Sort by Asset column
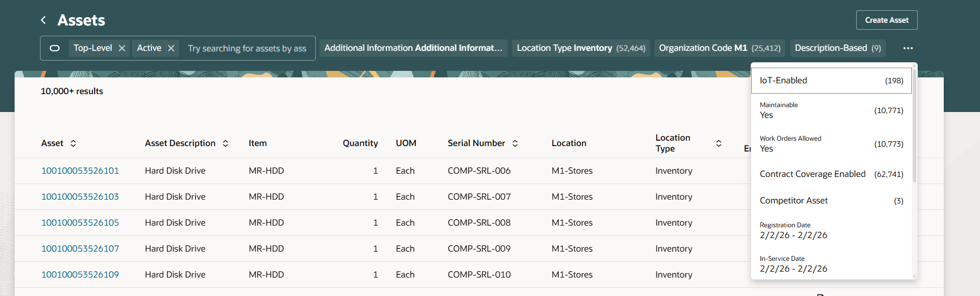980x296 pixels. (x=73, y=143)
